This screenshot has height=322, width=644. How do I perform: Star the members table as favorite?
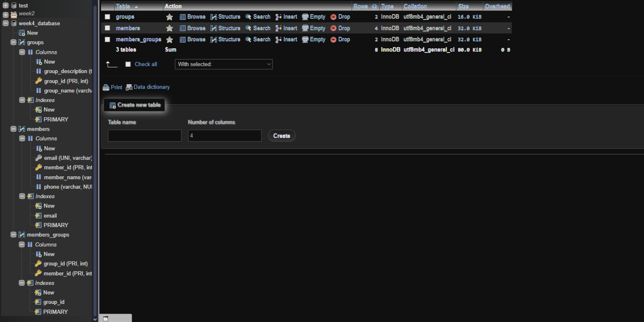(169, 28)
